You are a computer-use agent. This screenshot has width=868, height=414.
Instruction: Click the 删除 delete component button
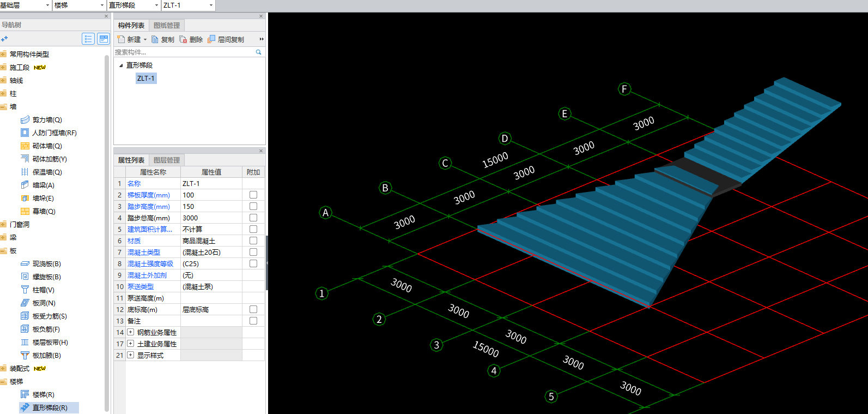click(191, 39)
